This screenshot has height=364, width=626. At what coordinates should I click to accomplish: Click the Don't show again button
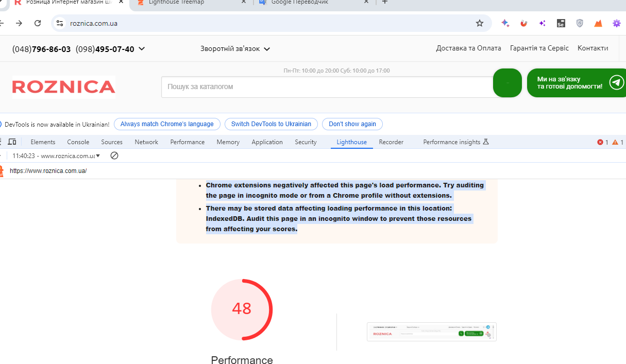(352, 124)
